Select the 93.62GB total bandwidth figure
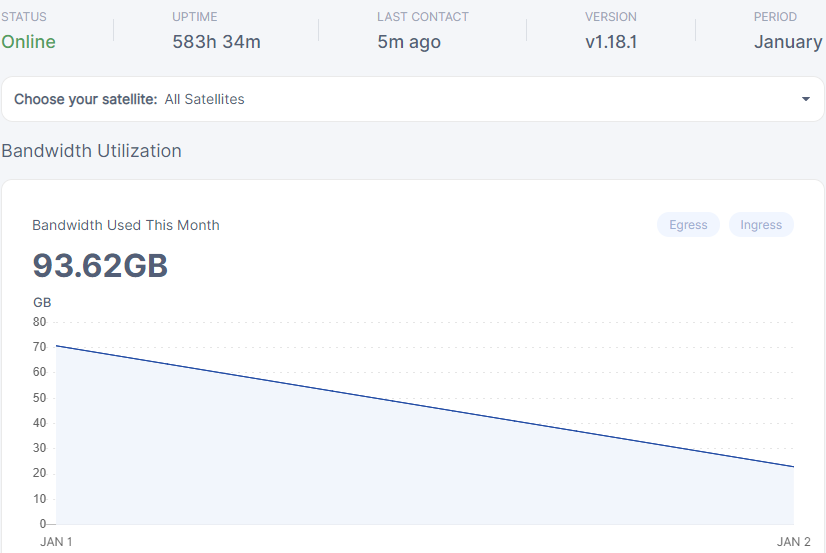Viewport: 826px width, 553px height. pyautogui.click(x=100, y=266)
